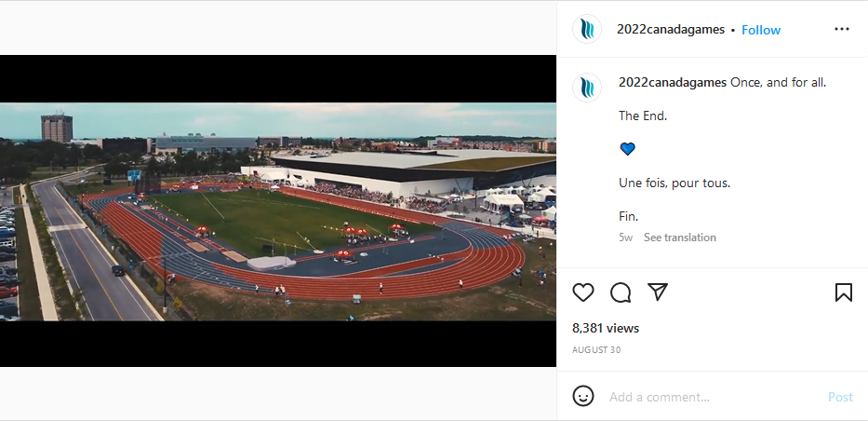Click the blue heart emoji in caption
868x421 pixels.
(x=627, y=149)
